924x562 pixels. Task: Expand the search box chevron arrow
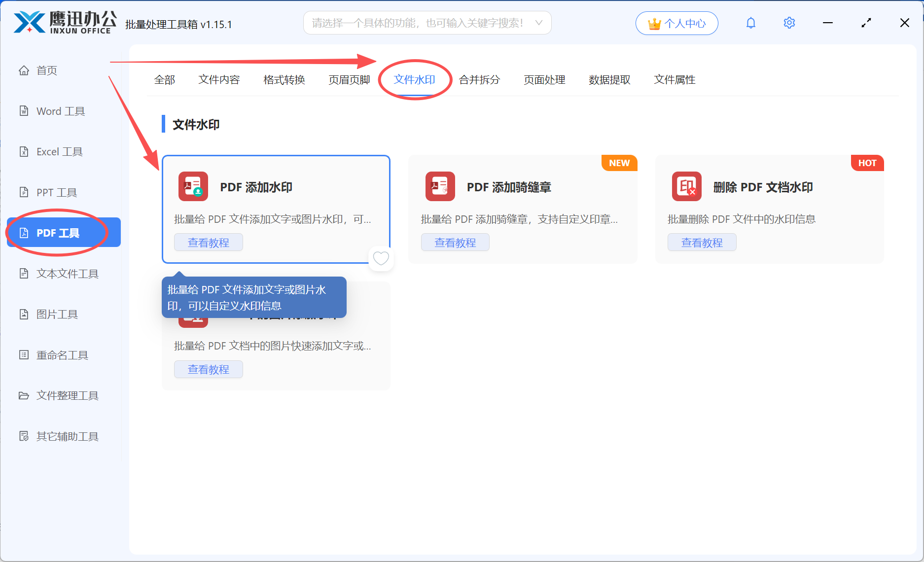click(x=539, y=23)
